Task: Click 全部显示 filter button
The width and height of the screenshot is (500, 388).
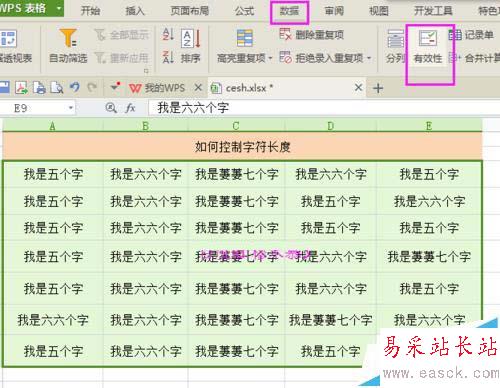Action: click(121, 35)
